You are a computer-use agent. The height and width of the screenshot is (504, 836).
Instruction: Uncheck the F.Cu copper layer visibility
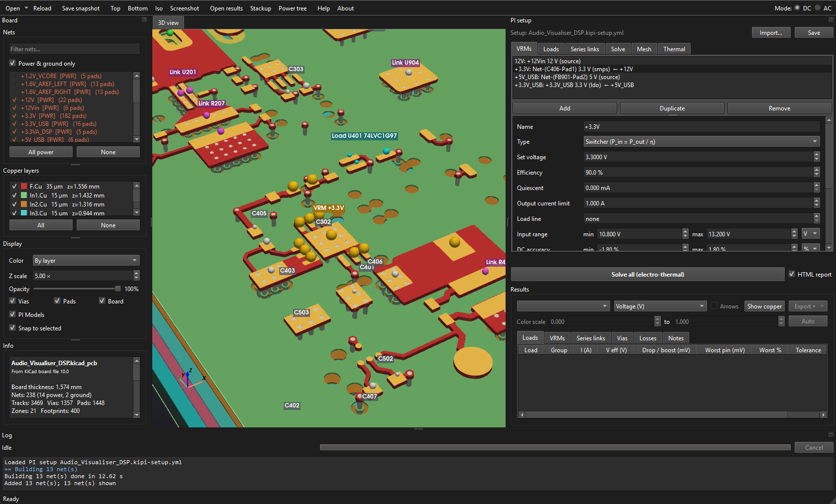pos(14,187)
